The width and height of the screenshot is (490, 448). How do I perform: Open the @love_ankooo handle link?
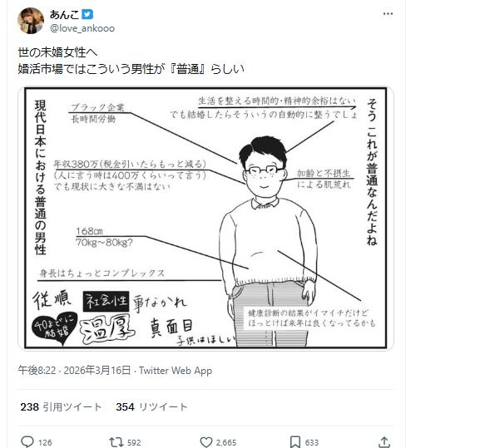coord(82,28)
